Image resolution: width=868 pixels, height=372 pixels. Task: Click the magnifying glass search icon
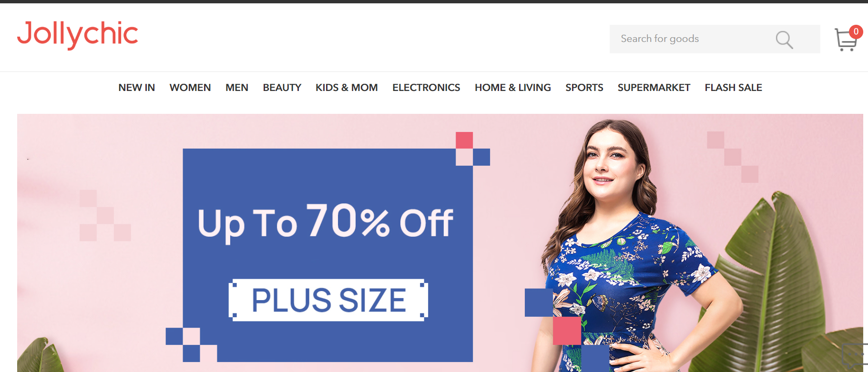tap(784, 40)
